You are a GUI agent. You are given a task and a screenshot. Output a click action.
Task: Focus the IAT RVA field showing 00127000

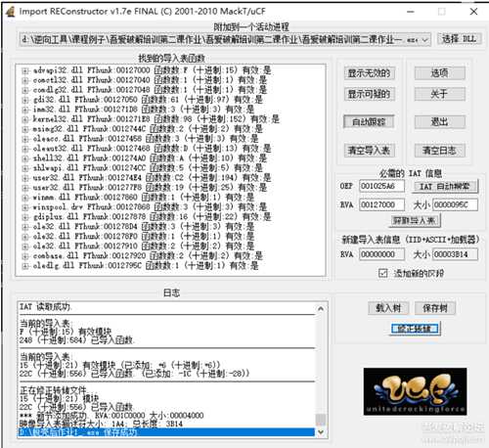pos(381,204)
